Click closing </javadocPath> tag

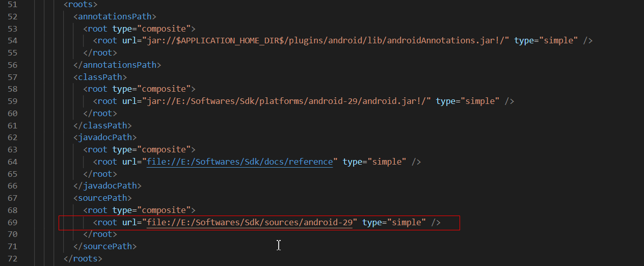(x=108, y=186)
